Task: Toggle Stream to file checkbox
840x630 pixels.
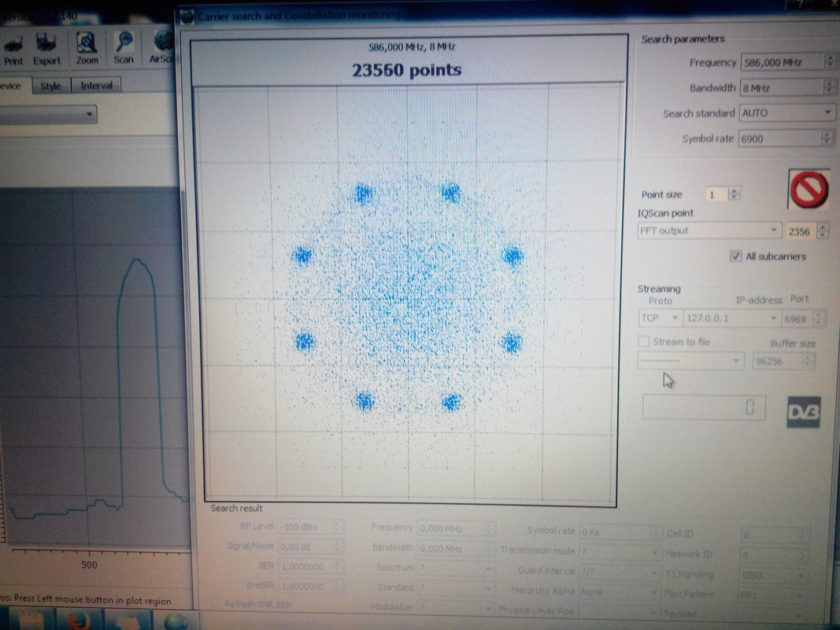Action: point(643,341)
